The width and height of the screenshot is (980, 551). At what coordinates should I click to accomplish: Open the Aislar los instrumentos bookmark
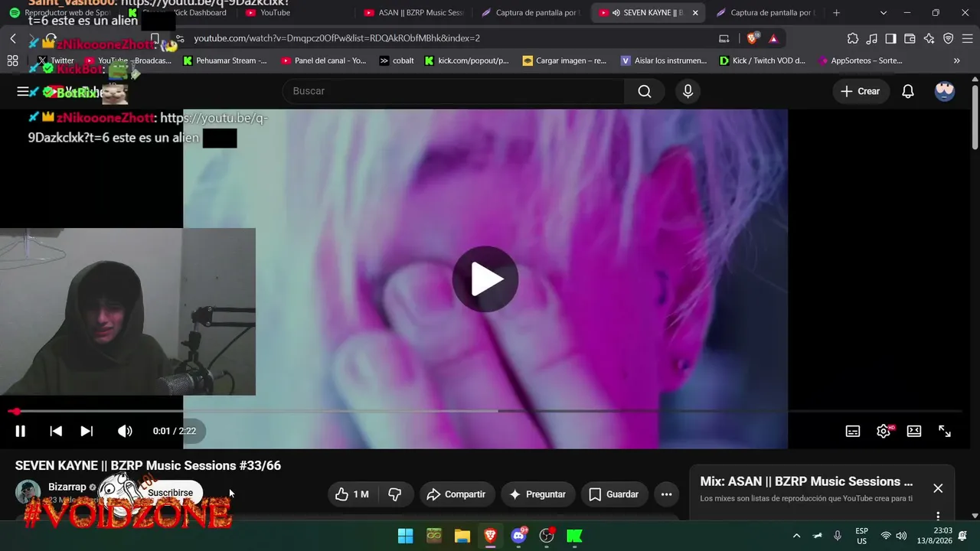(664, 60)
